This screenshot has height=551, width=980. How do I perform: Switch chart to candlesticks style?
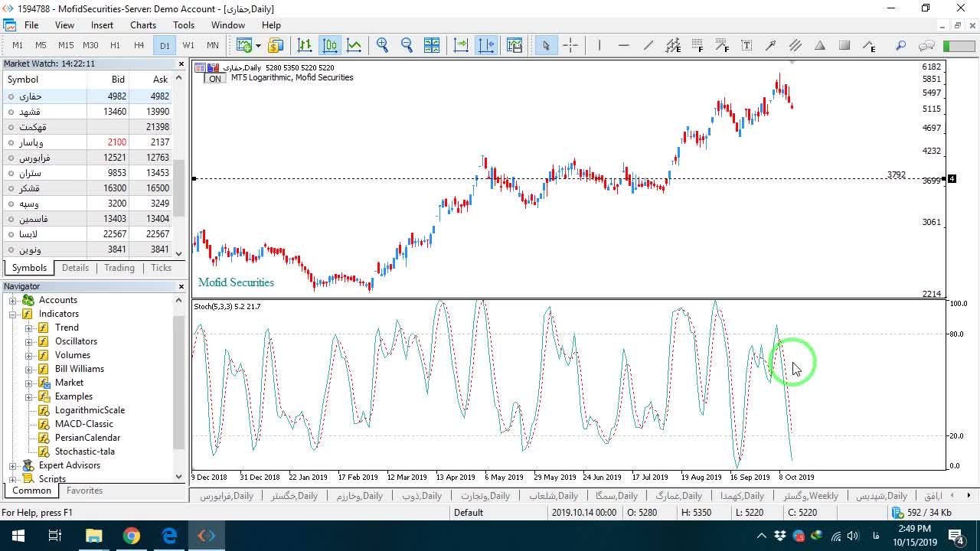point(329,45)
